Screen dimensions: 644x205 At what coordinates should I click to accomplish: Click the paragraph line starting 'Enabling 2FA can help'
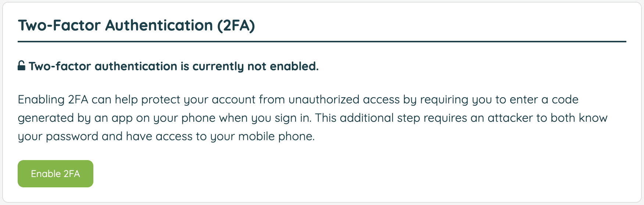(x=298, y=100)
